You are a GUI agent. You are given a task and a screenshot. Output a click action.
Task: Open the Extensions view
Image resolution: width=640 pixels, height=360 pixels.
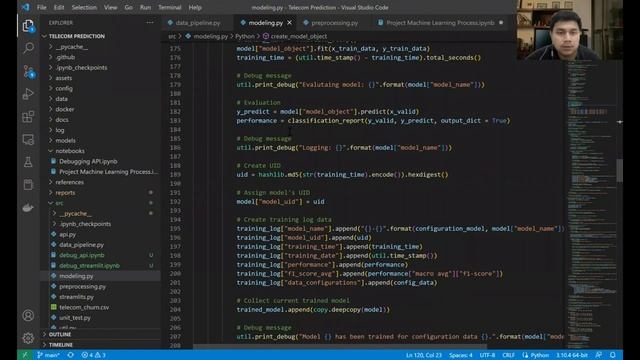[28, 117]
